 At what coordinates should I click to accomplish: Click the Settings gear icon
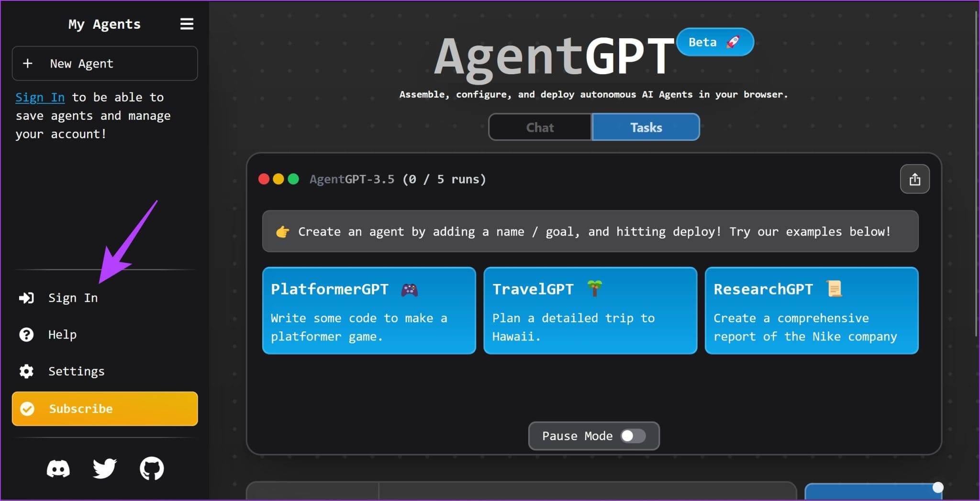click(26, 371)
